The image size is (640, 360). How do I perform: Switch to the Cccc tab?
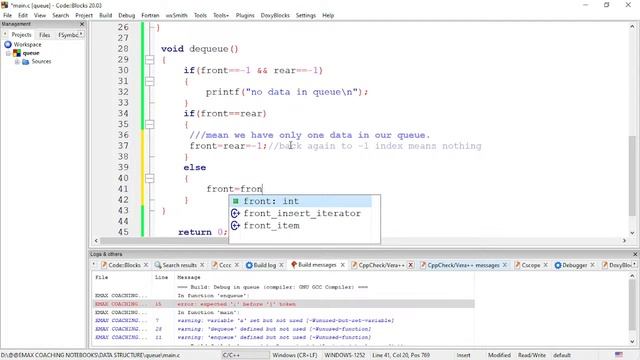[221, 265]
